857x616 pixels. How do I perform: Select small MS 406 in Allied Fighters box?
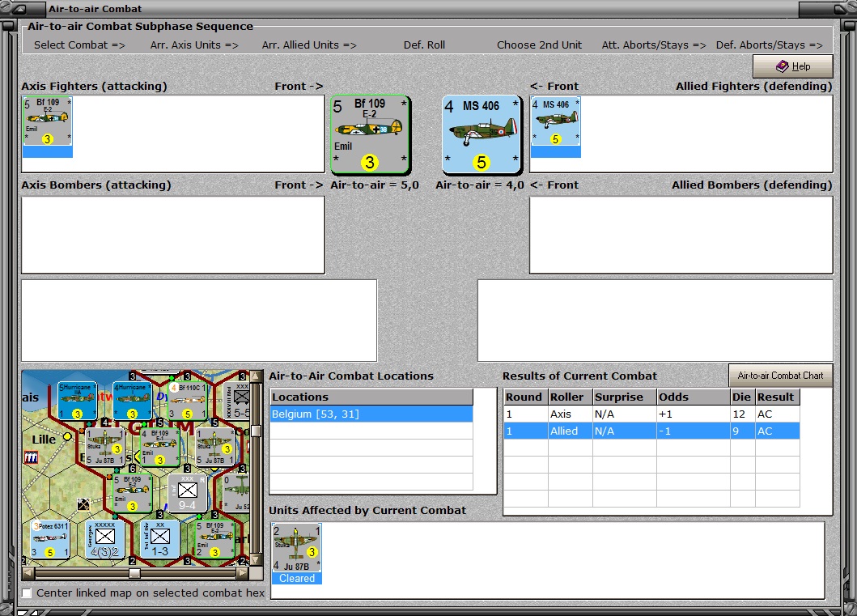coord(556,127)
